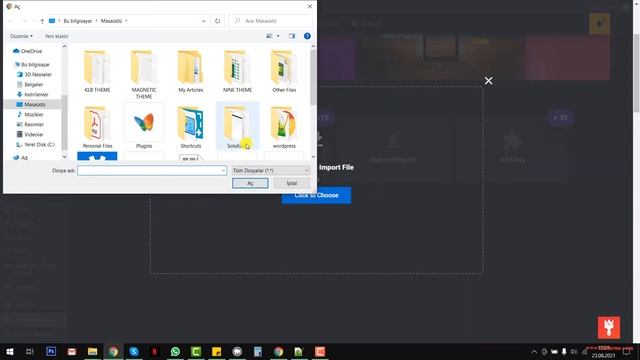
Task: Go to Belgeler in sidebar
Action: tap(30, 84)
